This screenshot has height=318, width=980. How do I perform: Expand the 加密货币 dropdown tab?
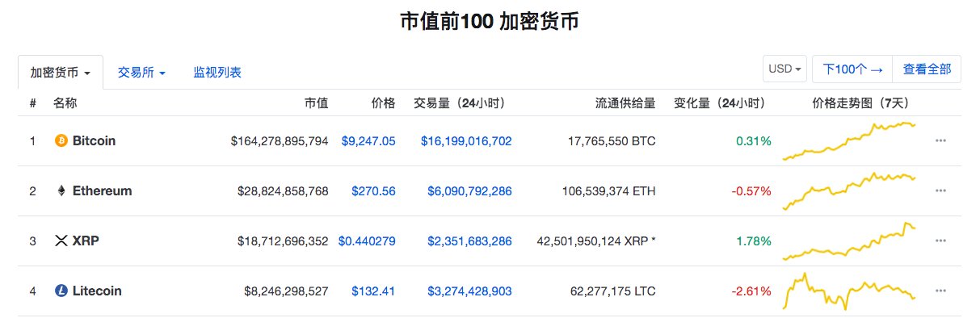61,73
